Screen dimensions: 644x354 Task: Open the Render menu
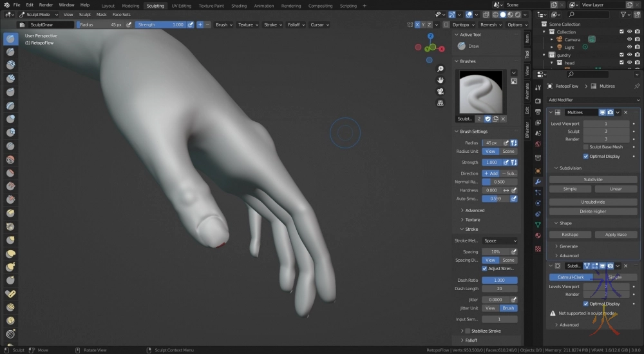(x=46, y=5)
